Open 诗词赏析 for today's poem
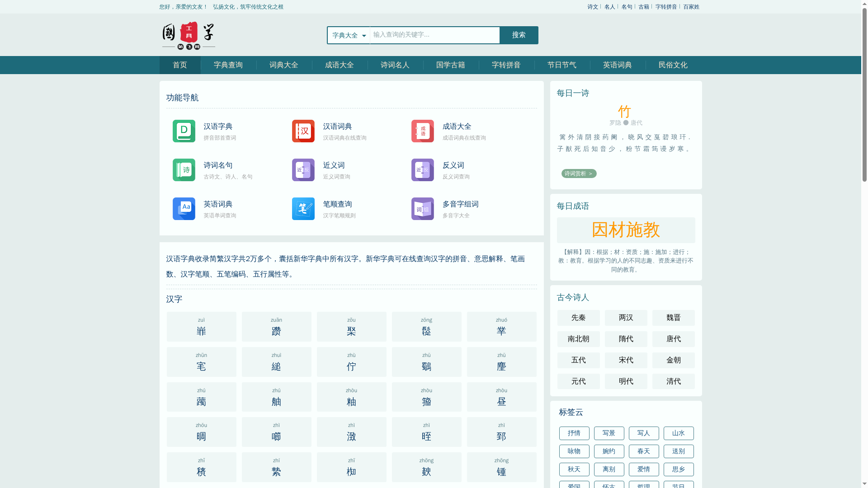Screen dimensions: 868x488 [579, 174]
